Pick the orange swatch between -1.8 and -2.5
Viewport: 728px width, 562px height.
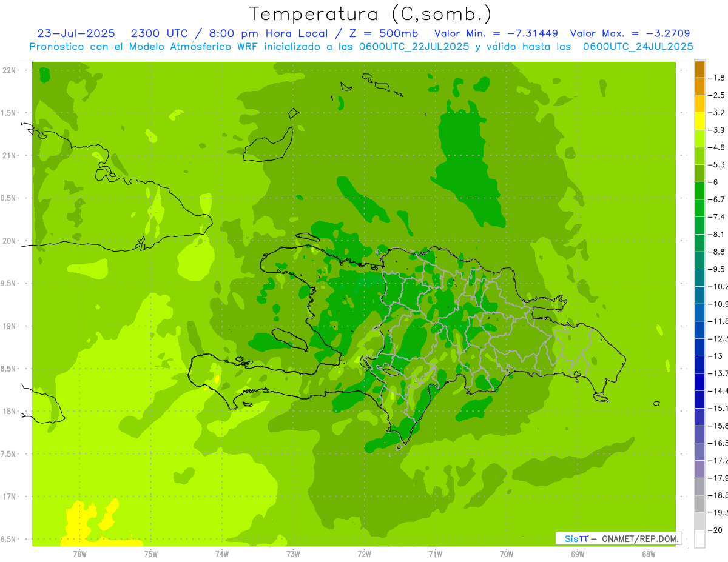pos(699,87)
